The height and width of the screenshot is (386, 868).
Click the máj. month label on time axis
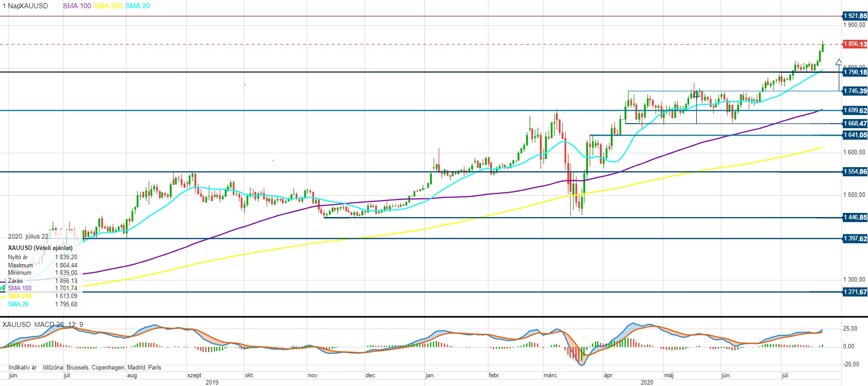tap(669, 375)
